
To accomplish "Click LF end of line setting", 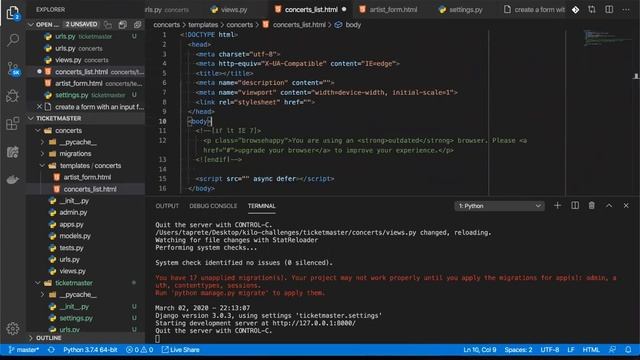I will [571, 350].
